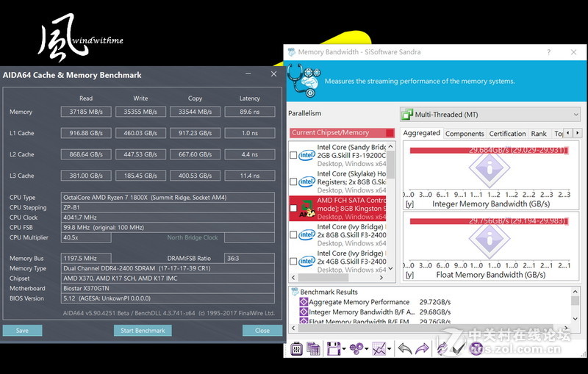
Task: Click red color swatch beside Current Chipset/Memory
Action: tap(390, 133)
